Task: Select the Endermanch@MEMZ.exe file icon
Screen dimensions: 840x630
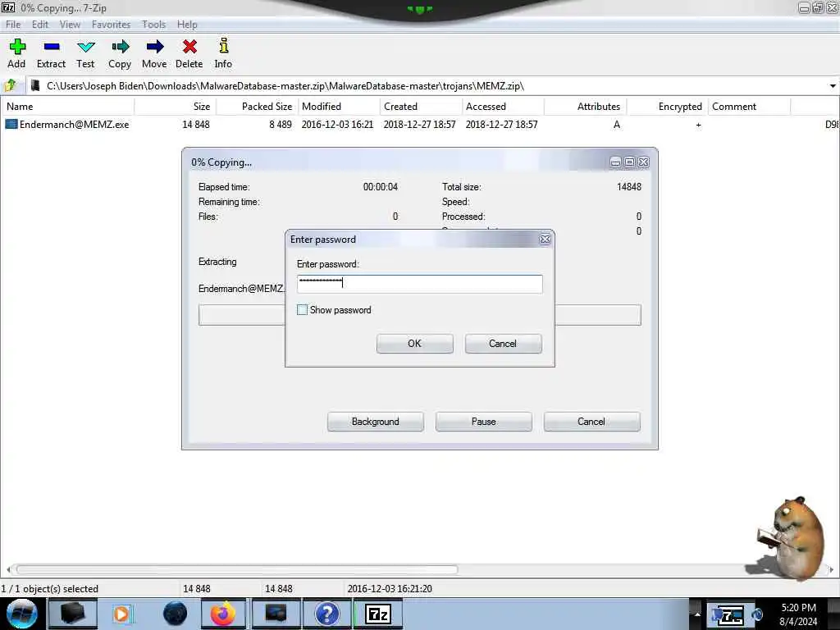Action: click(x=11, y=125)
